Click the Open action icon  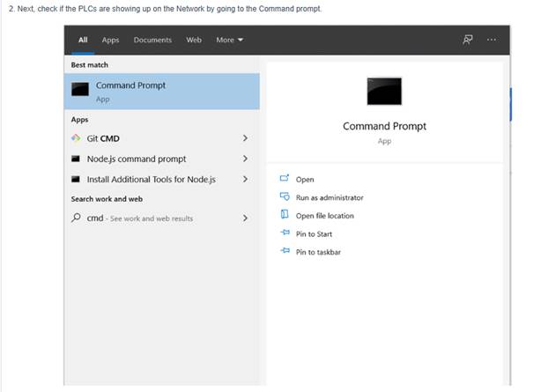pos(285,178)
